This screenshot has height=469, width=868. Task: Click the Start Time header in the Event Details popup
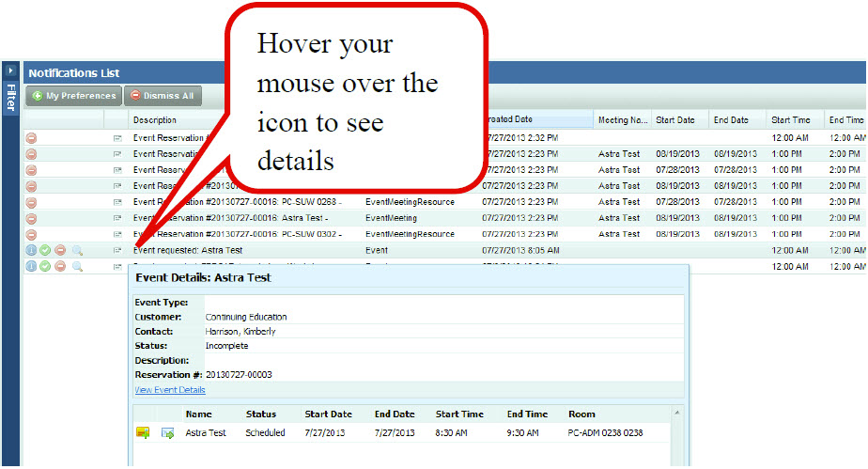tap(459, 414)
